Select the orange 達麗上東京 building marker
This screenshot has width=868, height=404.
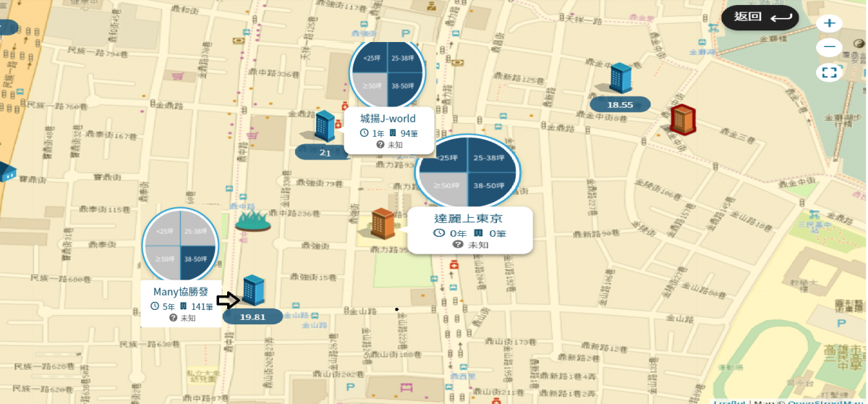(382, 224)
